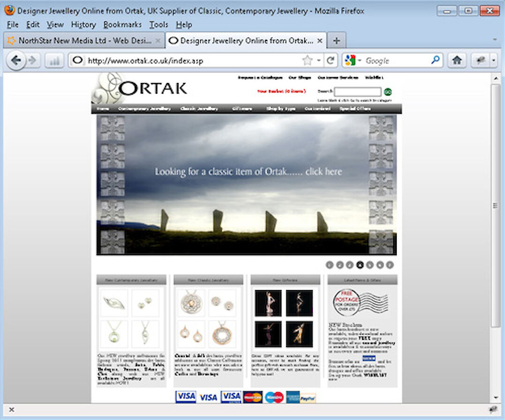Open the File menu
Image resolution: width=505 pixels, height=420 pixels.
pyautogui.click(x=13, y=25)
